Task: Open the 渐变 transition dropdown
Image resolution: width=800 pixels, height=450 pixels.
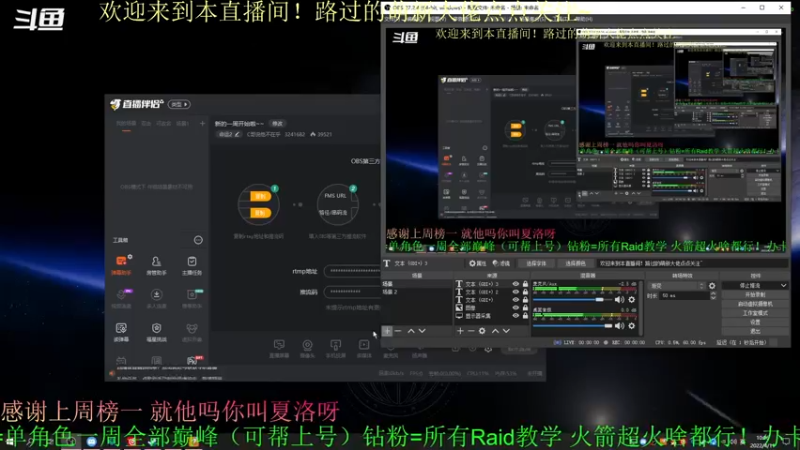Action: 676,286
